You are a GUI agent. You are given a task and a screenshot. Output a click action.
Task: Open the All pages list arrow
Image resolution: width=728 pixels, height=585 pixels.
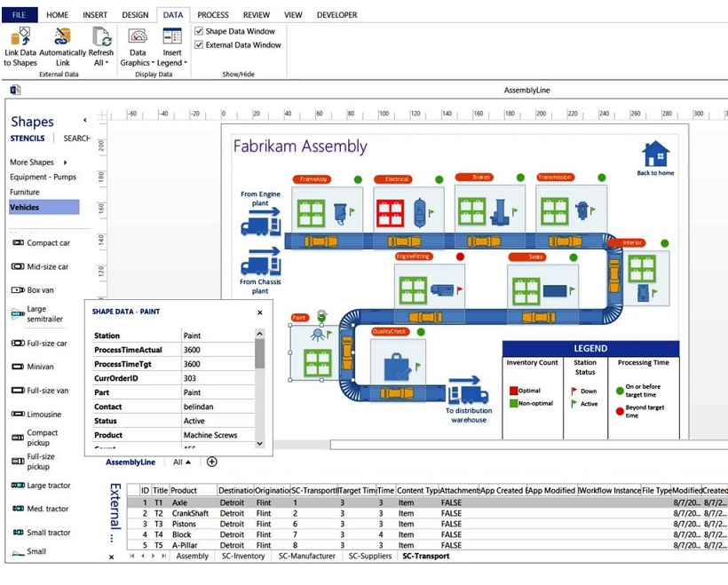(188, 462)
